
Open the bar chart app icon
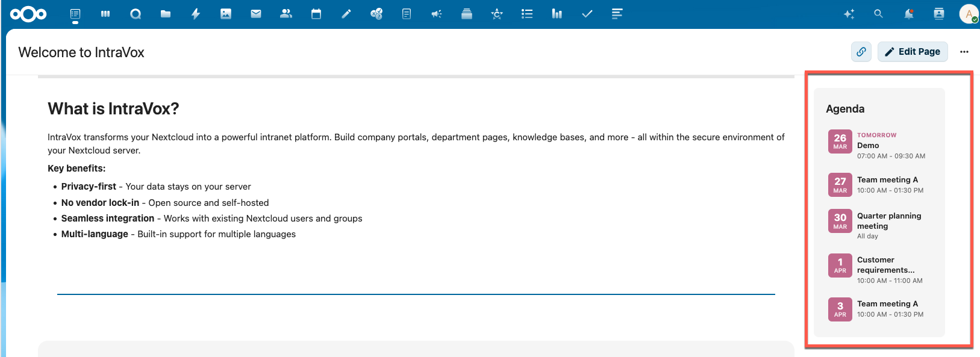point(557,14)
